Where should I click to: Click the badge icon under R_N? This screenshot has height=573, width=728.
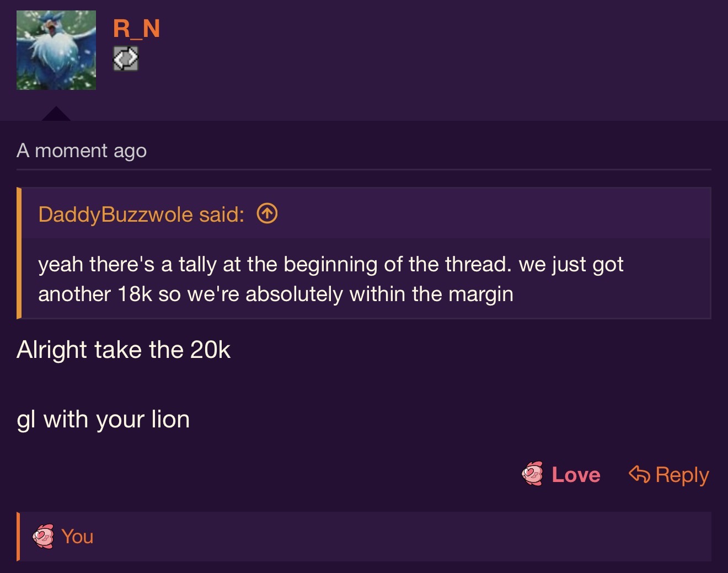[x=126, y=58]
